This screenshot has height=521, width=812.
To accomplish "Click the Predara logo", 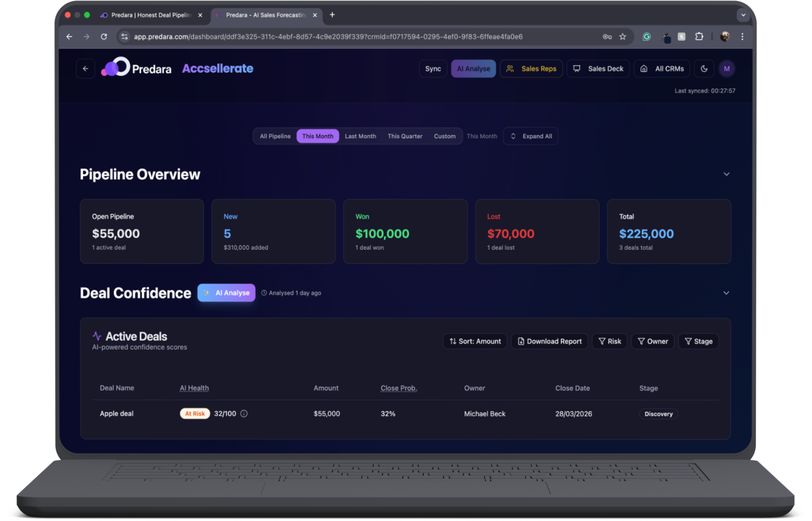I will pyautogui.click(x=136, y=68).
